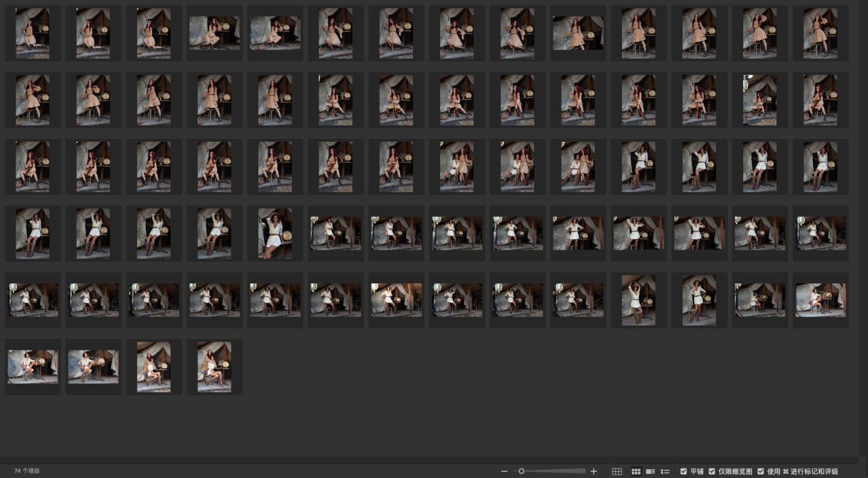Screen dimensions: 868x478
Task: Toggle the grid lock icon
Action: click(x=617, y=471)
